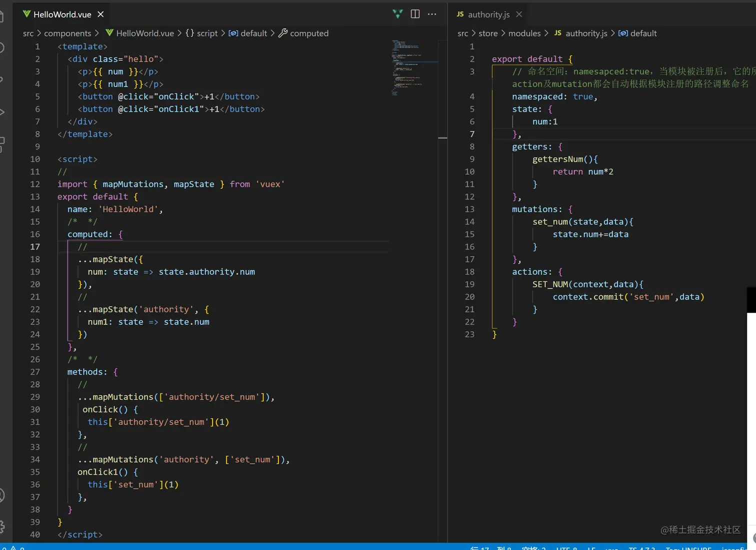756x550 pixels.
Task: Click line number 7 in the authority.js editor
Action: [x=472, y=134]
